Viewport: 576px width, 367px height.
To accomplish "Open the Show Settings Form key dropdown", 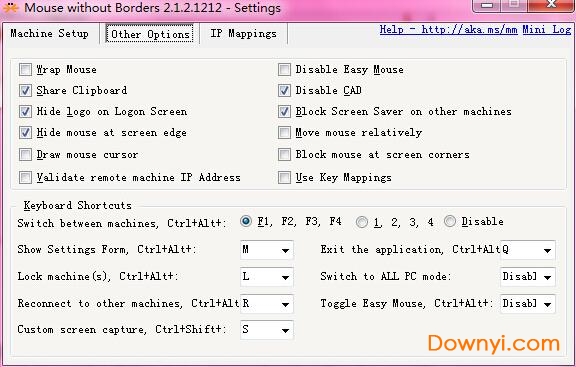I will 267,250.
